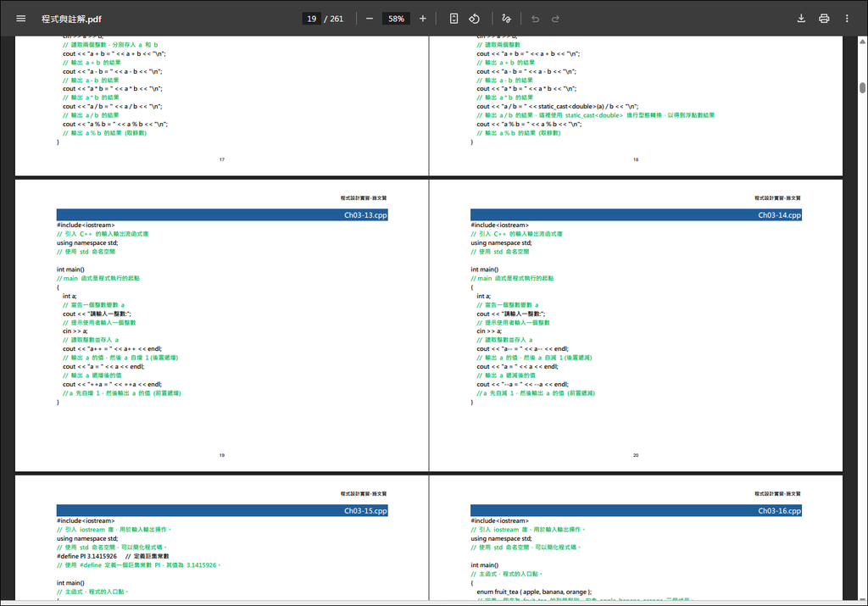
Task: Click the Ch03-15.cpp header title
Action: pyautogui.click(x=365, y=510)
